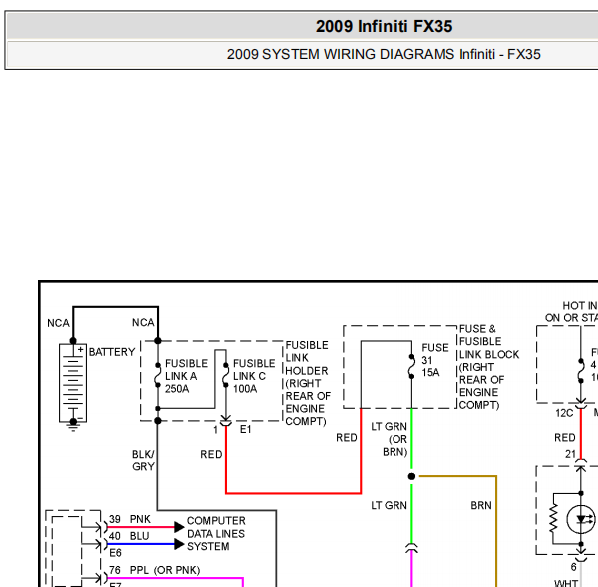Click the ground symbol beneath the battery
Screen dimensions: 598x587
73,425
